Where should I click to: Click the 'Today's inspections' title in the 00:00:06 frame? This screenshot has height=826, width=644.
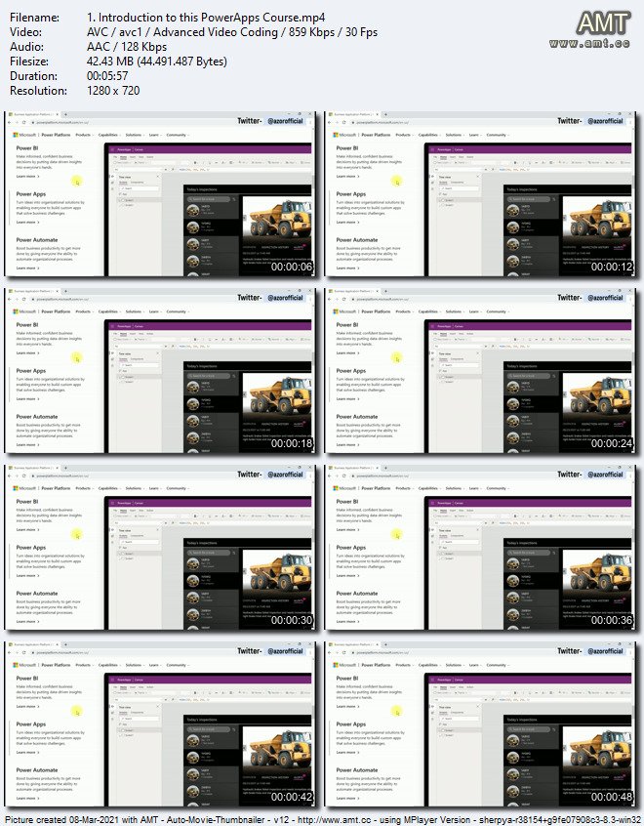[202, 189]
